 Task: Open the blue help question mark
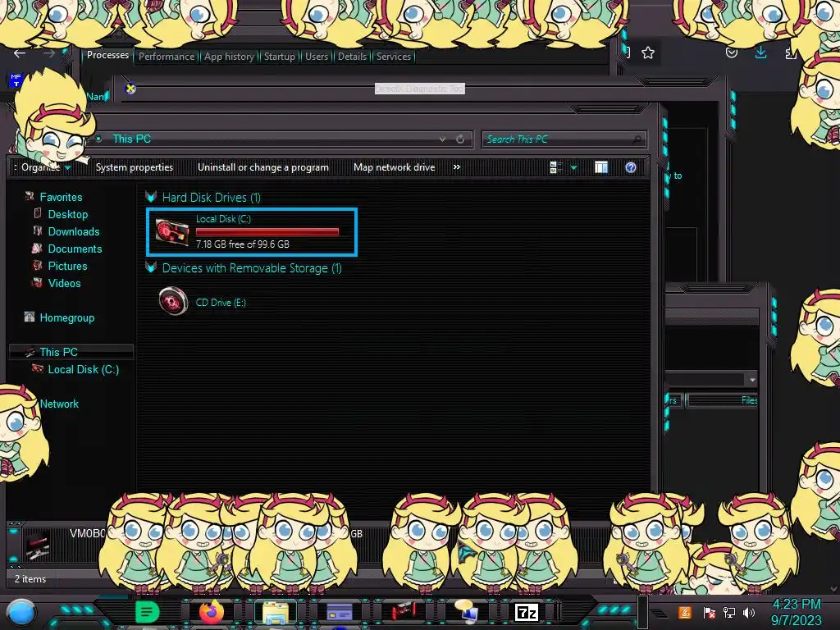[x=631, y=167]
